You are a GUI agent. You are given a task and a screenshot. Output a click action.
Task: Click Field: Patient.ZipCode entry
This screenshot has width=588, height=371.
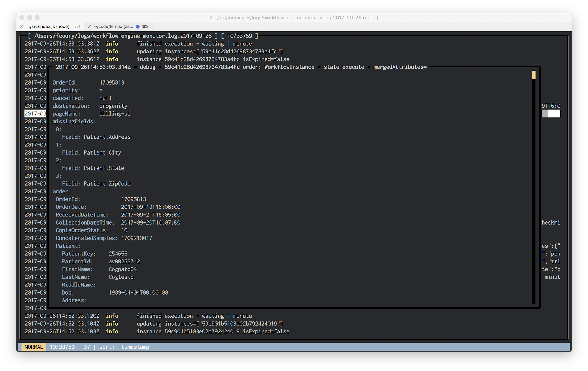96,184
